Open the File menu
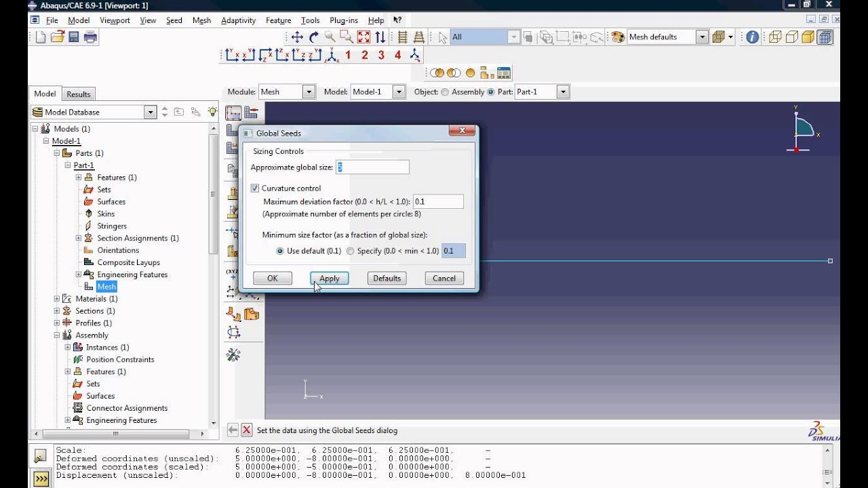Viewport: 868px width, 488px height. 52,20
